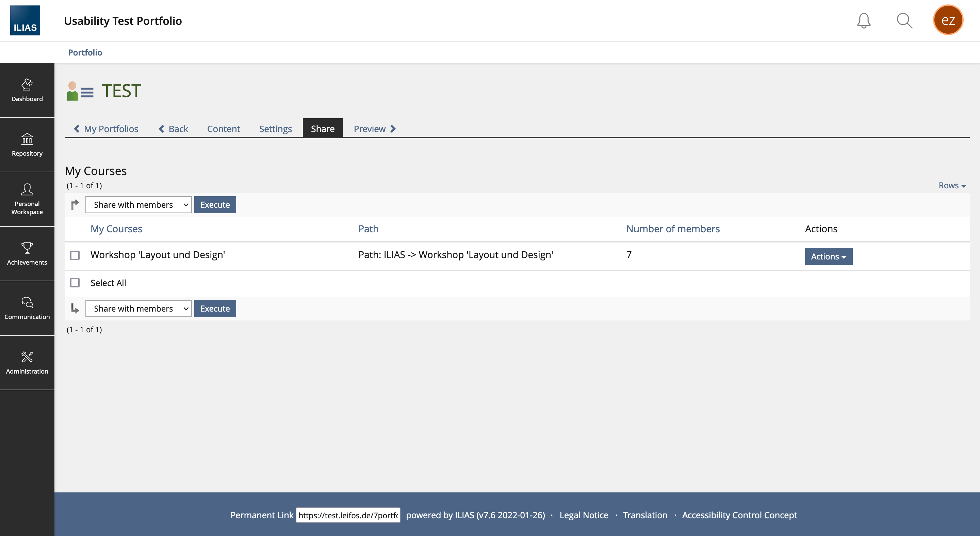Open bottom 'Share with members' dropdown
This screenshot has width=980, height=536.
point(138,309)
